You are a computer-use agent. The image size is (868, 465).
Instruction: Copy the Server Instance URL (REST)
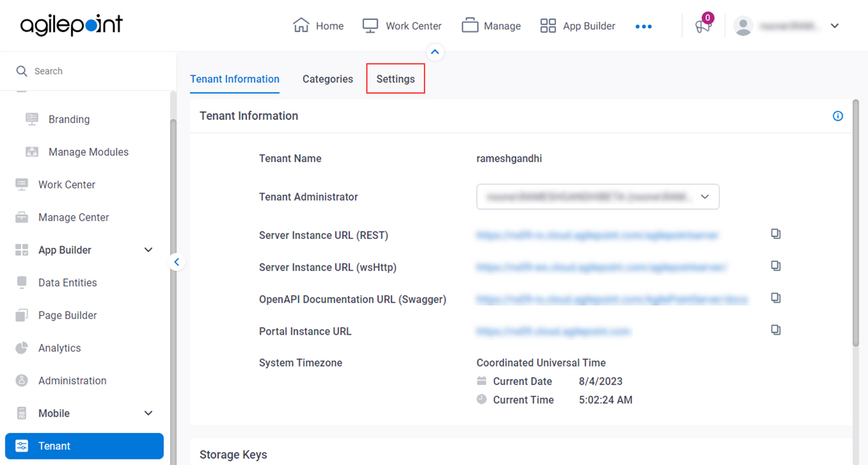click(776, 234)
